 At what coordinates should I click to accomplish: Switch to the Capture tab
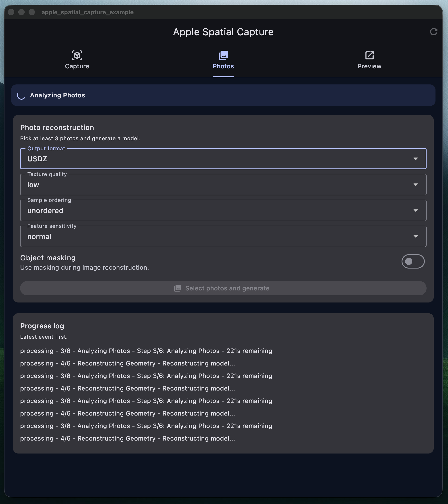[x=77, y=60]
